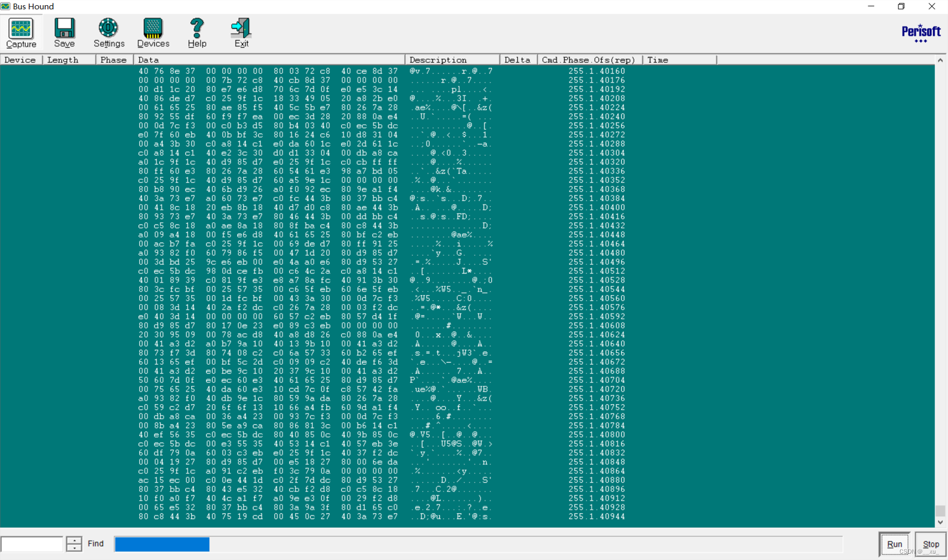This screenshot has width=948, height=560.
Task: Click hex data of row 255.1.40800
Action: [268, 435]
